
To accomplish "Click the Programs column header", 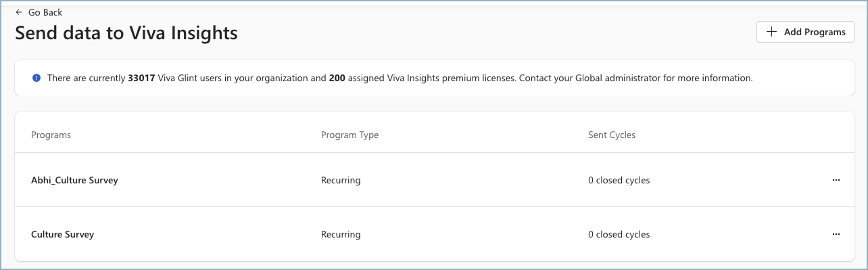I will pyautogui.click(x=51, y=135).
